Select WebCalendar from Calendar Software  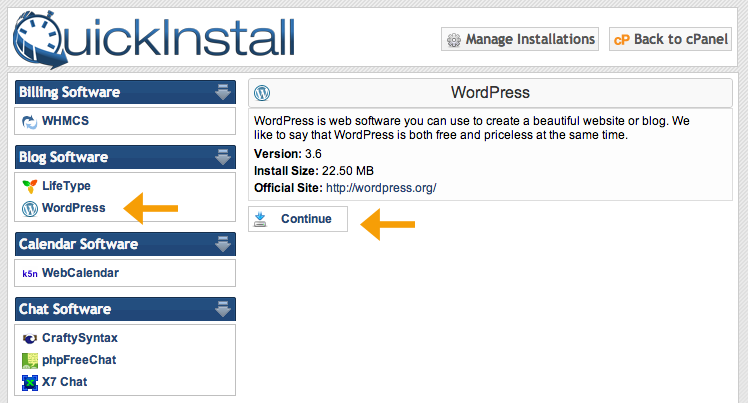(x=80, y=273)
